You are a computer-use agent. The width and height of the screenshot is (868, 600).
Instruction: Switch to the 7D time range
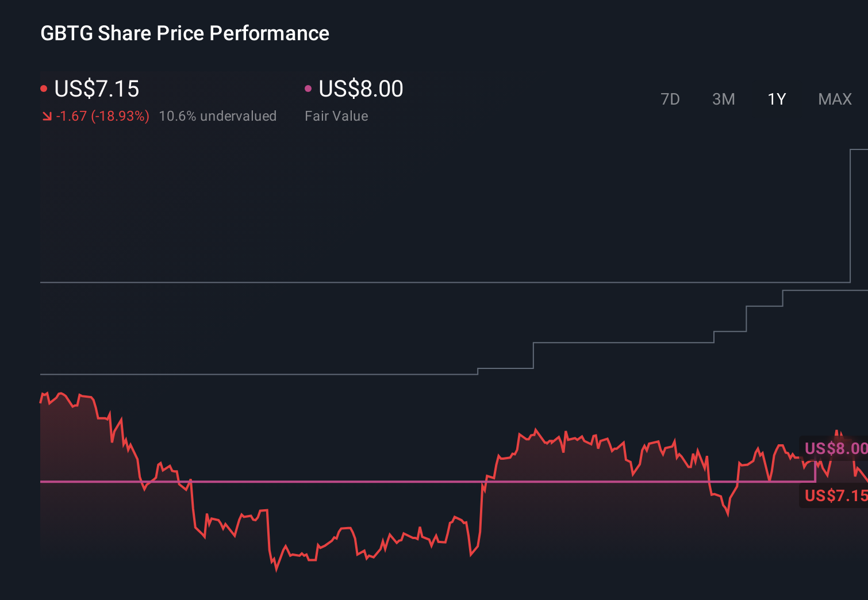(x=670, y=99)
